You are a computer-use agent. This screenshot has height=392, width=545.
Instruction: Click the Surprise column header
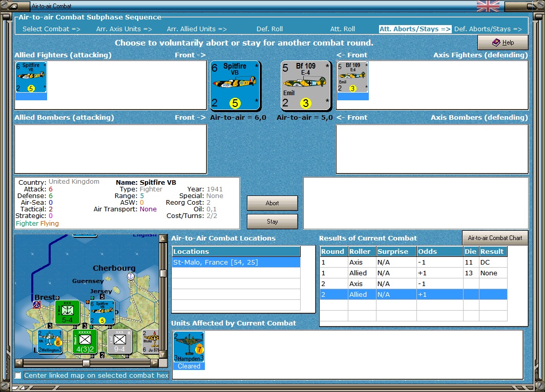(396, 251)
